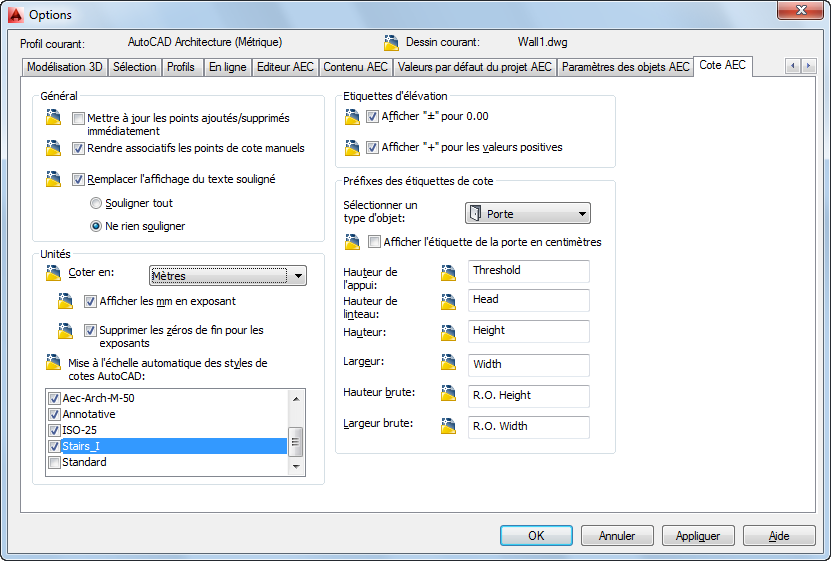This screenshot has width=831, height=561.
Task: Click drawing icon beside 'Supprimer les zéros de fin'
Action: pyautogui.click(x=65, y=331)
